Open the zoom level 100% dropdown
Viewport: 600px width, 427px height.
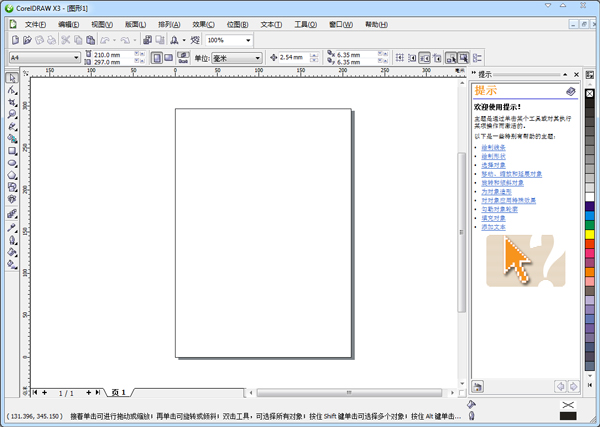click(x=248, y=40)
